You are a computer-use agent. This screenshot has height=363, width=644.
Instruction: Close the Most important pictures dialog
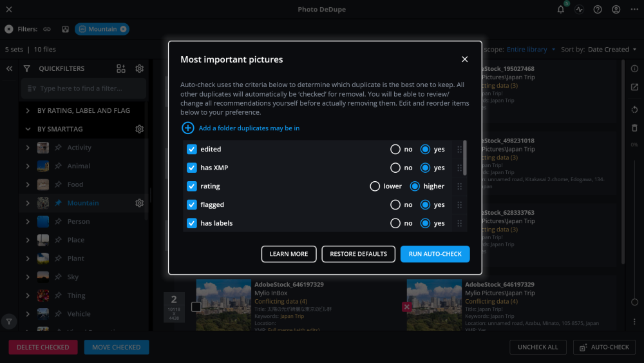pos(464,59)
